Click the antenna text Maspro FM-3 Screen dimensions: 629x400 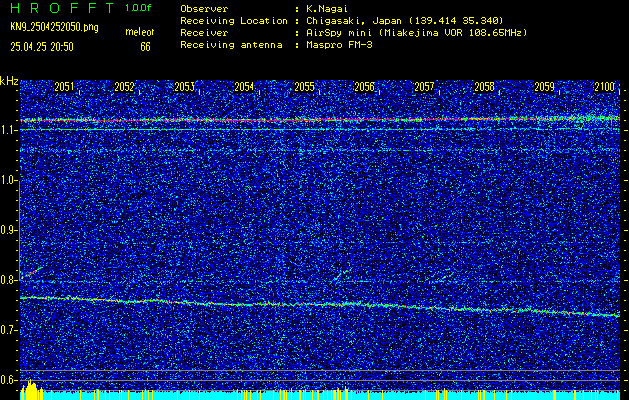pyautogui.click(x=339, y=45)
